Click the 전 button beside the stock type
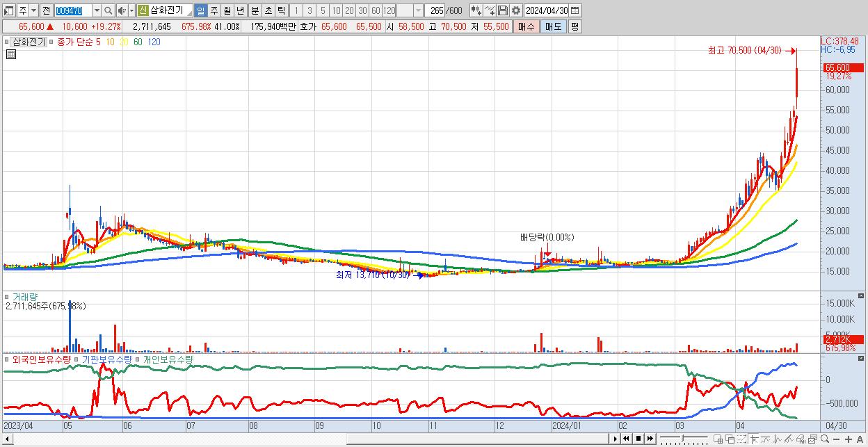 click(46, 10)
